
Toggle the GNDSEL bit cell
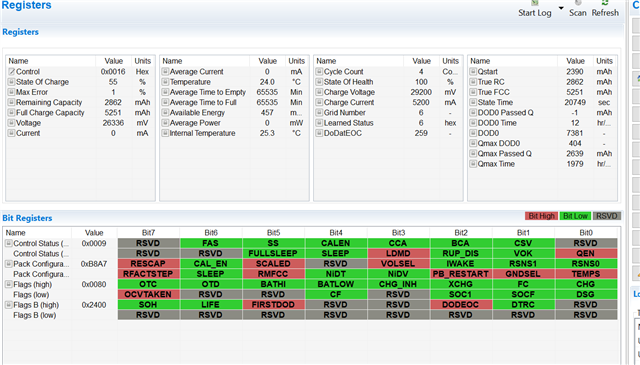click(523, 274)
